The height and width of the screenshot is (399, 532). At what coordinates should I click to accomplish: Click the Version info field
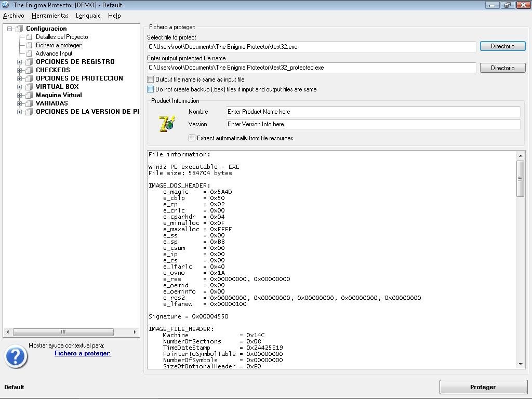pyautogui.click(x=373, y=124)
